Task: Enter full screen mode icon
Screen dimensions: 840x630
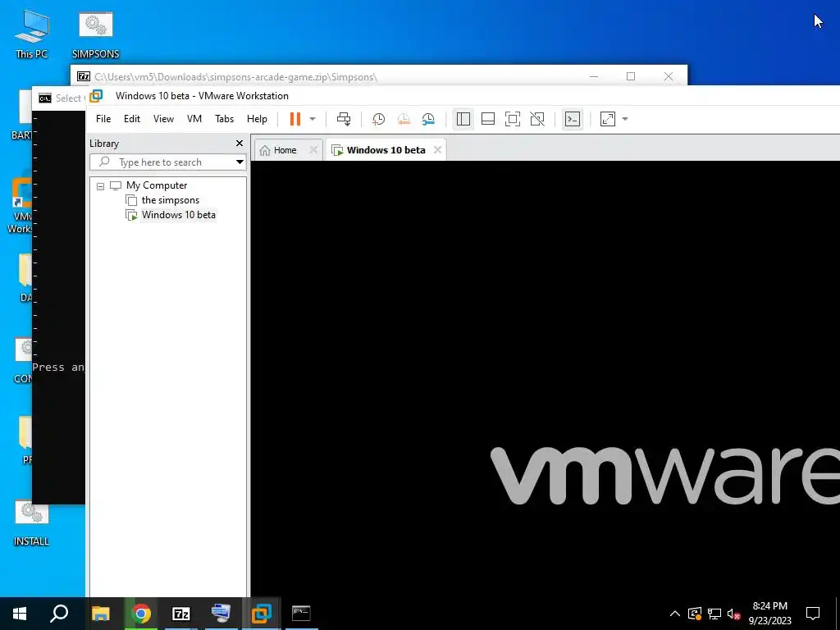Action: [x=513, y=119]
